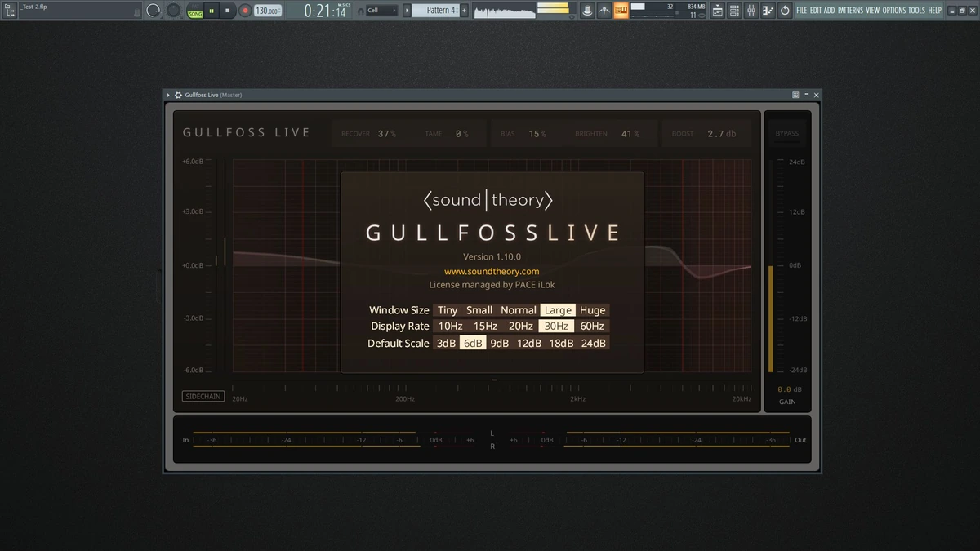Screen dimensions: 980x551
Task: Open the file browser icon at top-left
Action: [x=10, y=11]
